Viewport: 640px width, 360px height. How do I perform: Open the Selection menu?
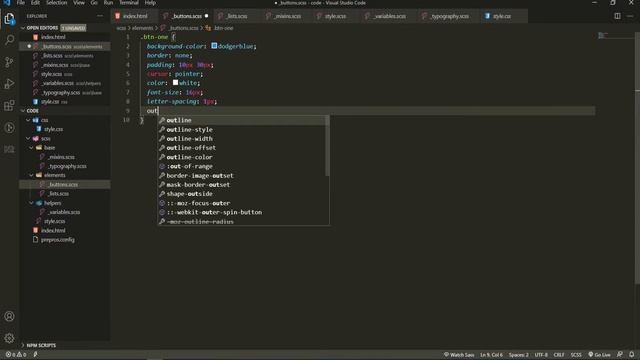point(56,3)
